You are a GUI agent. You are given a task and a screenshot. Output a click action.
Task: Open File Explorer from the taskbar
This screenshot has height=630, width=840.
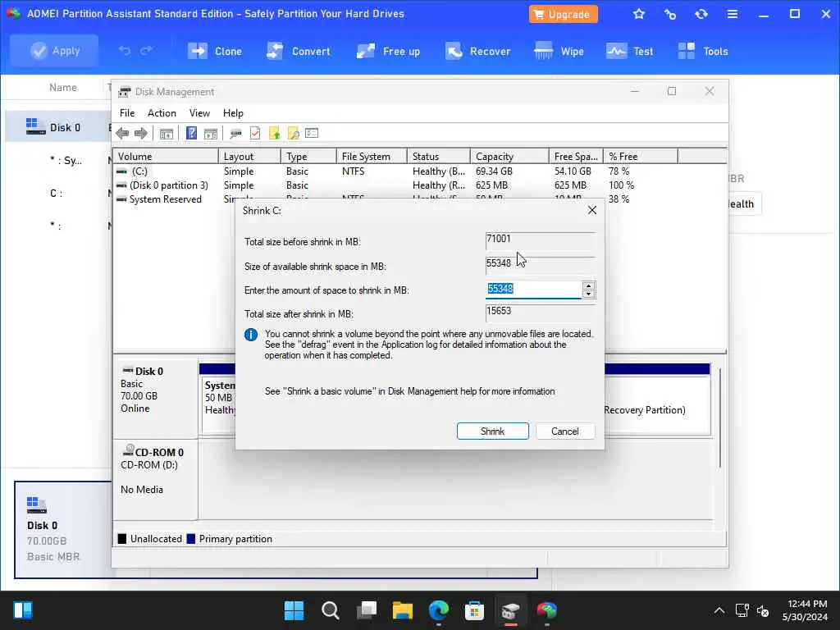402,610
